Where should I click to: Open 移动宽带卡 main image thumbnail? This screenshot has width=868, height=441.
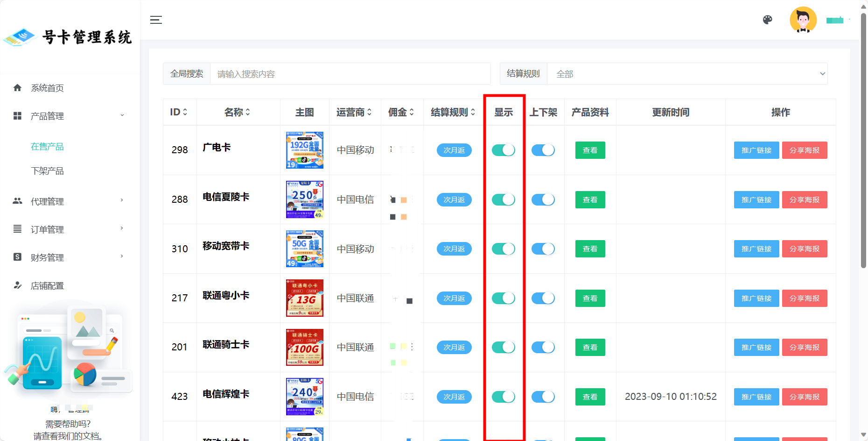click(x=305, y=249)
